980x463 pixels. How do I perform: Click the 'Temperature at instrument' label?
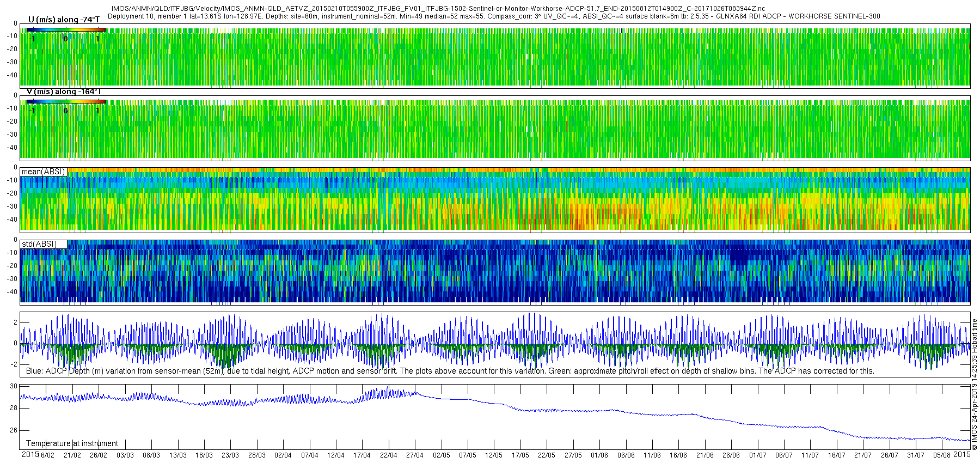72,443
